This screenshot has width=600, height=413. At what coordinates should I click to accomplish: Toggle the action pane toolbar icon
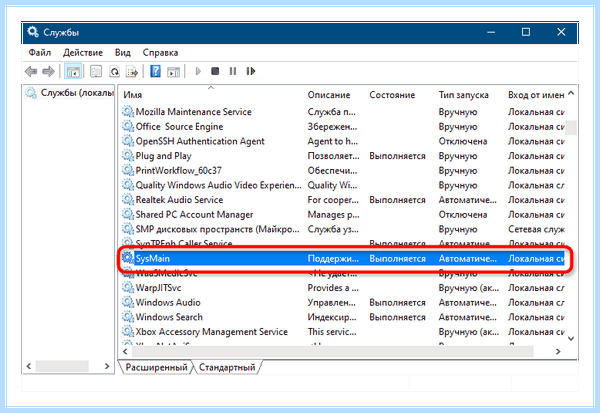click(x=173, y=71)
